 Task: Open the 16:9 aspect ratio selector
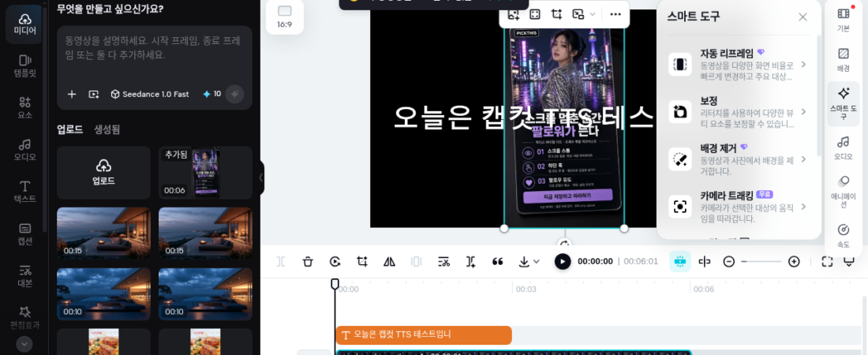285,17
